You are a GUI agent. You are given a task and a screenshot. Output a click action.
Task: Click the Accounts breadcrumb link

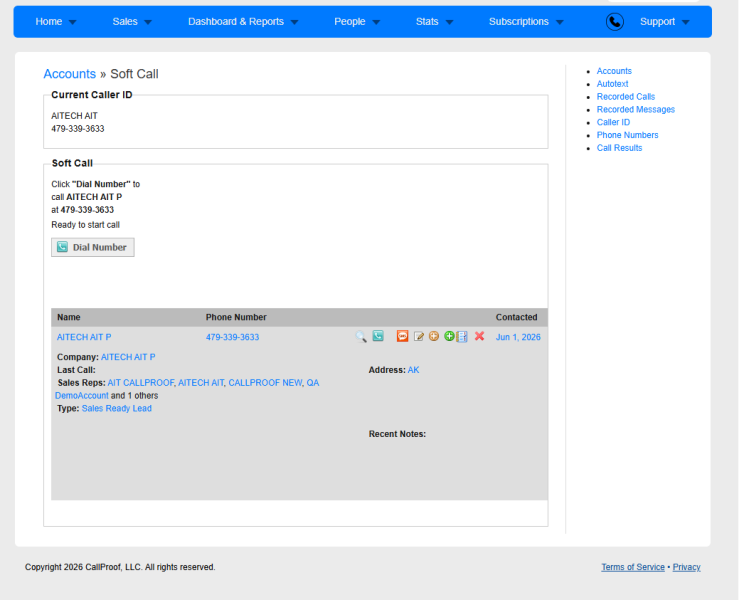click(x=70, y=74)
